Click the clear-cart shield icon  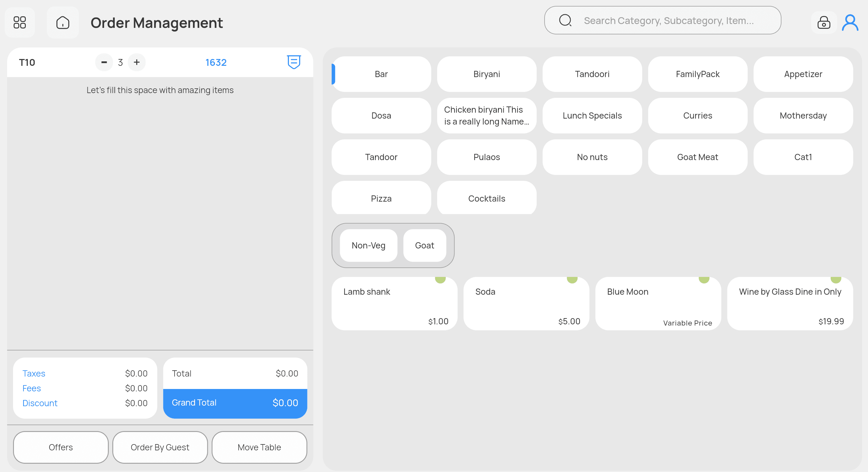(x=293, y=62)
